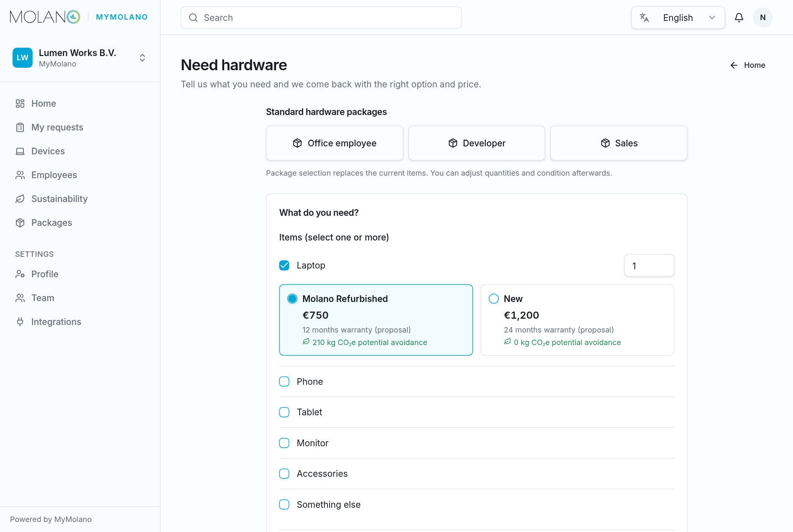Image resolution: width=793 pixels, height=532 pixels.
Task: Click the translate language icon
Action: click(x=644, y=18)
